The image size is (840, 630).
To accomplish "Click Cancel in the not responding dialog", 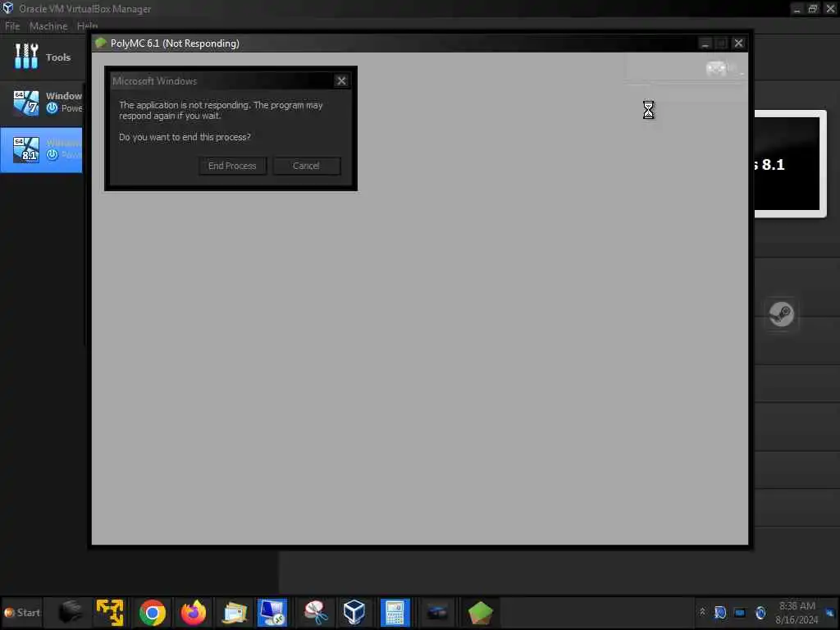I will 306,166.
